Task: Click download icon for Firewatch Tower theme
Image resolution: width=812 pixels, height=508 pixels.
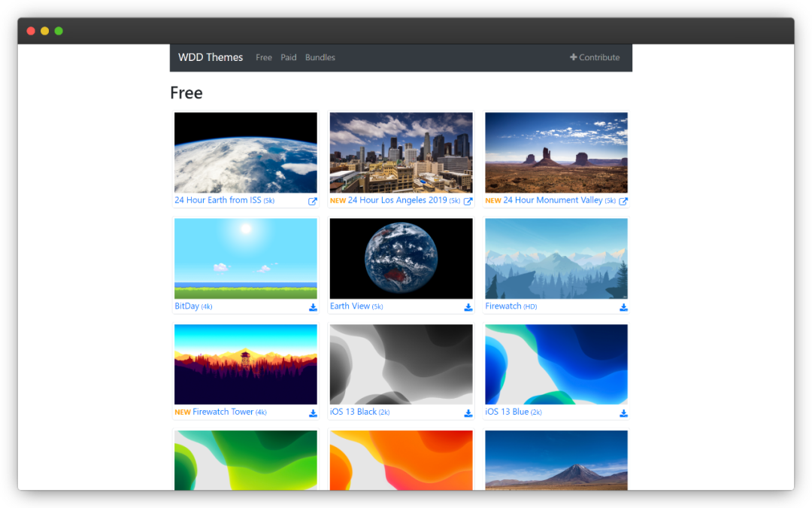Action: pyautogui.click(x=313, y=413)
